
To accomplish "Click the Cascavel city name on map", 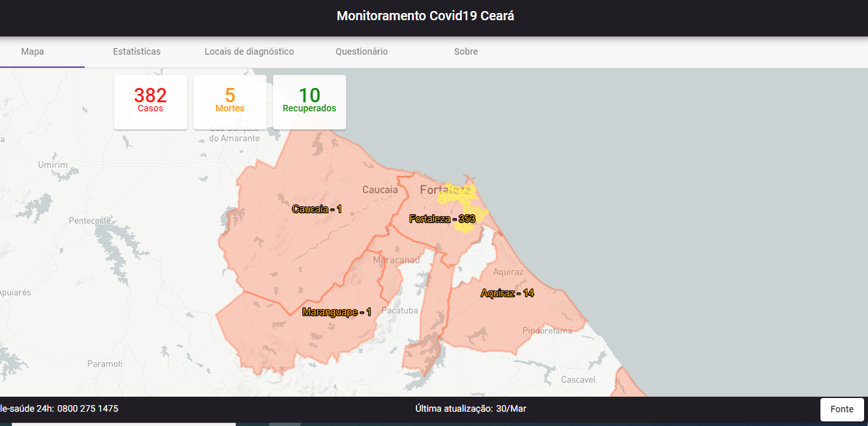I will coord(578,380).
